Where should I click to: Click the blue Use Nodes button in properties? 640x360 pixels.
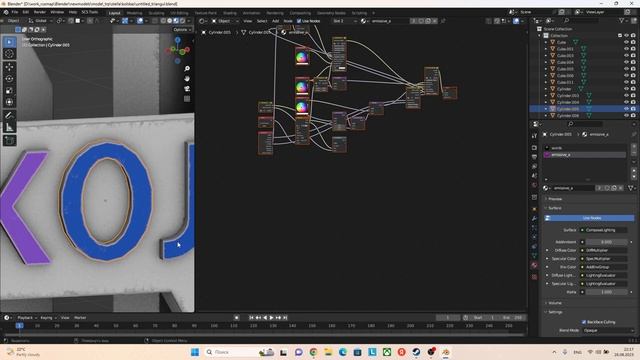point(589,218)
